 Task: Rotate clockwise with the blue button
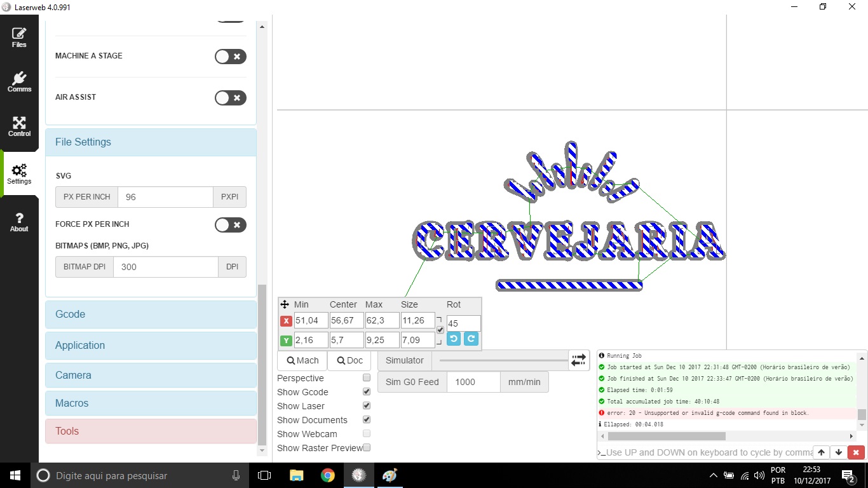pos(470,339)
